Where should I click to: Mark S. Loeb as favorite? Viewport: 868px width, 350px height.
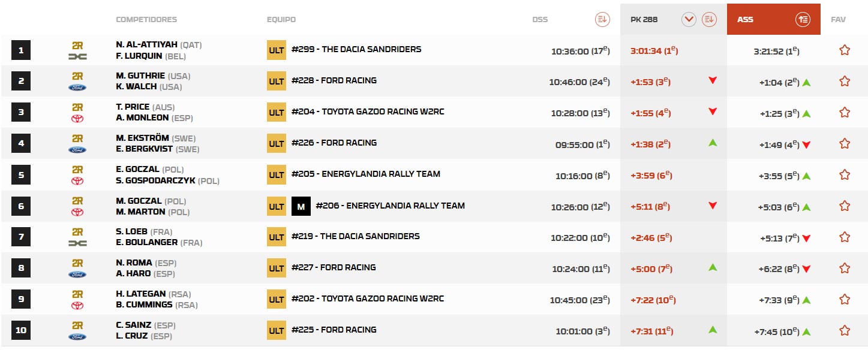tap(845, 237)
